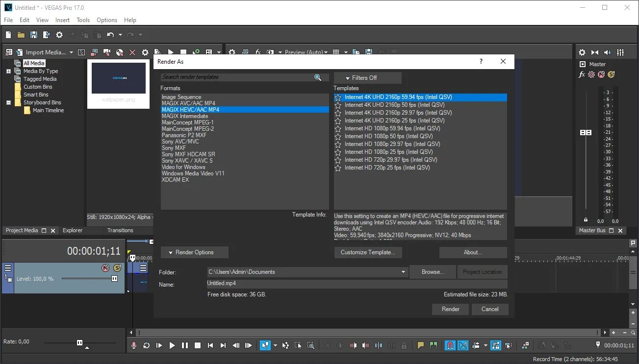Solo video track 1
Screen dimensions: 639x364
pyautogui.click(x=117, y=268)
